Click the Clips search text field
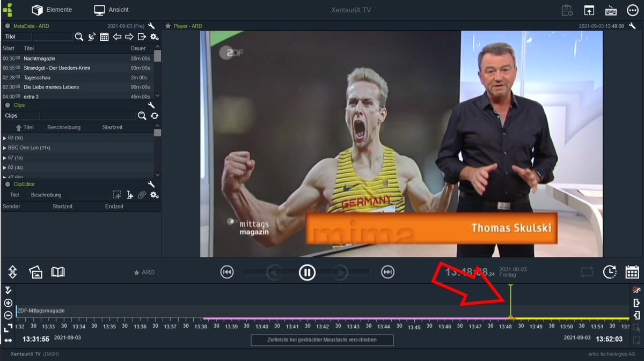Image resolution: width=644 pixels, height=361 pixels. click(x=87, y=115)
